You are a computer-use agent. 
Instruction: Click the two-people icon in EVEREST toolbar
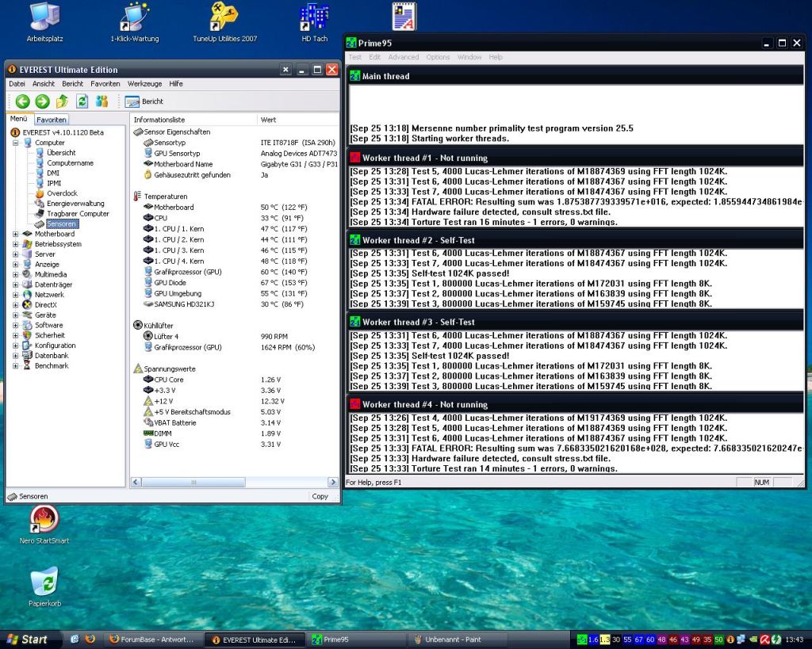coord(101,101)
